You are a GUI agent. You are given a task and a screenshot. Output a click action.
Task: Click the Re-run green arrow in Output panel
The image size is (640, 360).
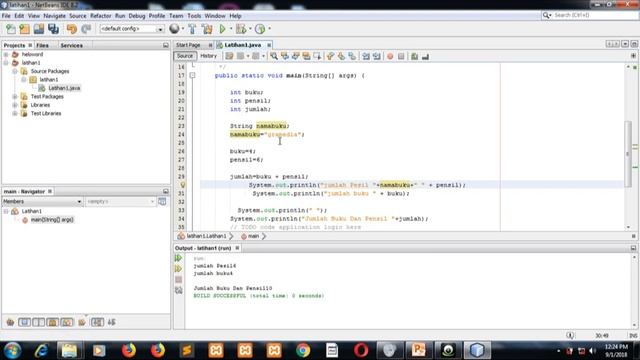(178, 258)
